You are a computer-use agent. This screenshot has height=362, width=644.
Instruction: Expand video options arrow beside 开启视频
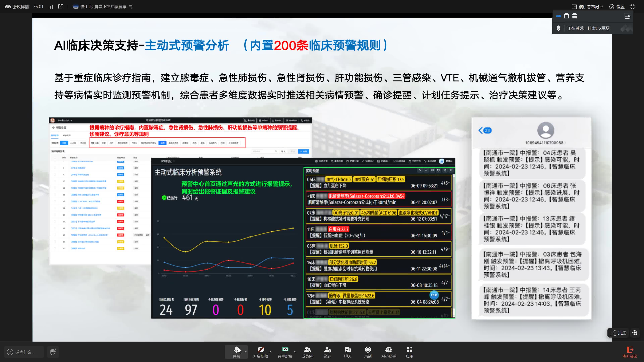coord(270,351)
